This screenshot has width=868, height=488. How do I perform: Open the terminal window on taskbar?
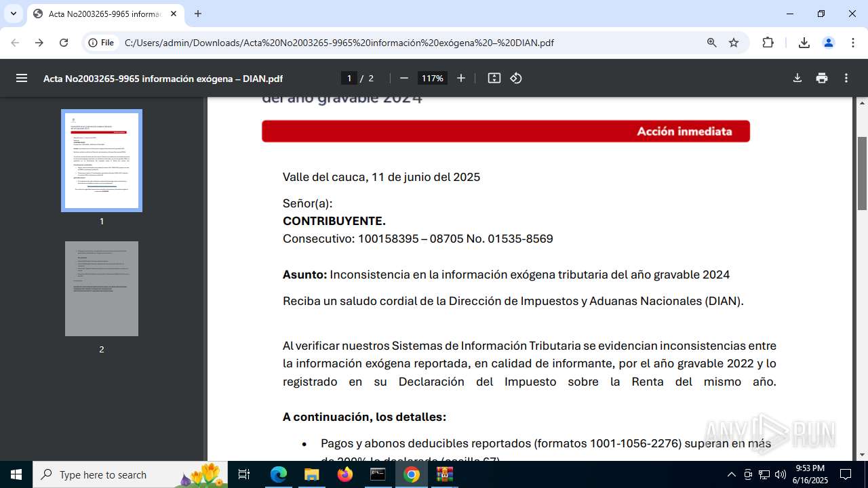378,474
